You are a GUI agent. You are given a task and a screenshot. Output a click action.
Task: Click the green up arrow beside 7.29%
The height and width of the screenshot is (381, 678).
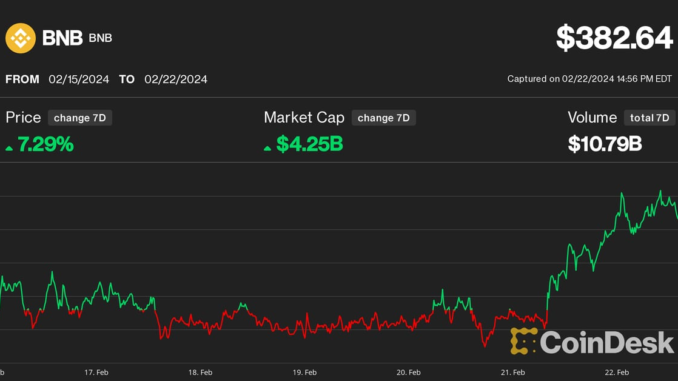click(9, 148)
